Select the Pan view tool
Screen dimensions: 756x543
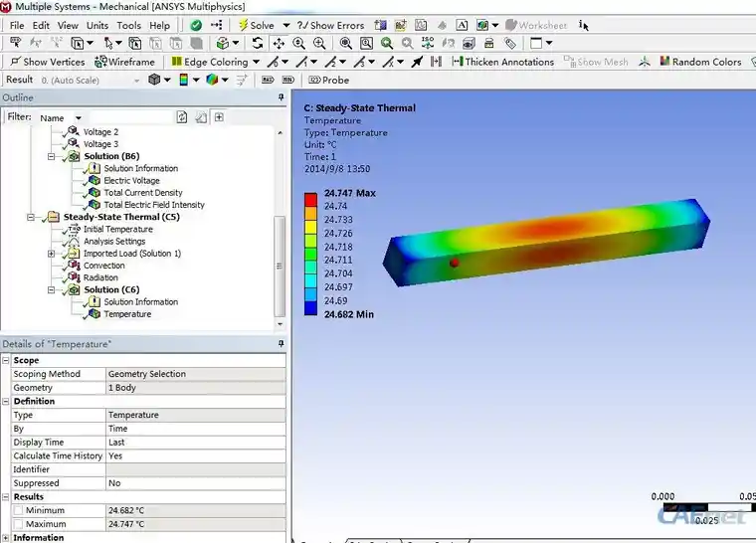click(x=279, y=44)
